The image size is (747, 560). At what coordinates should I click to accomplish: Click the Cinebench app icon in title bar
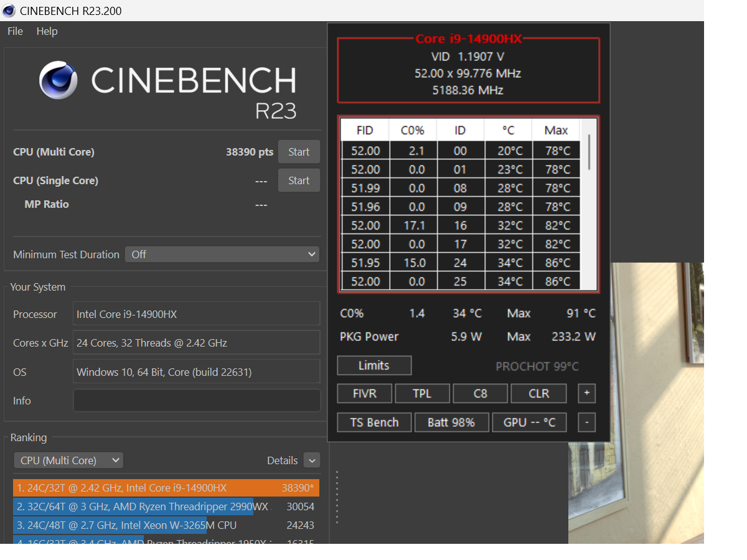(x=9, y=11)
